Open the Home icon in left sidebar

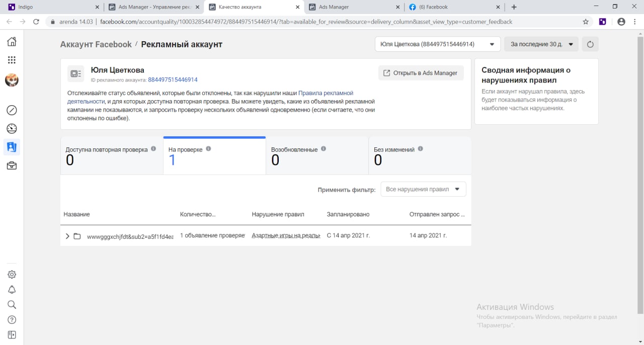pos(12,41)
